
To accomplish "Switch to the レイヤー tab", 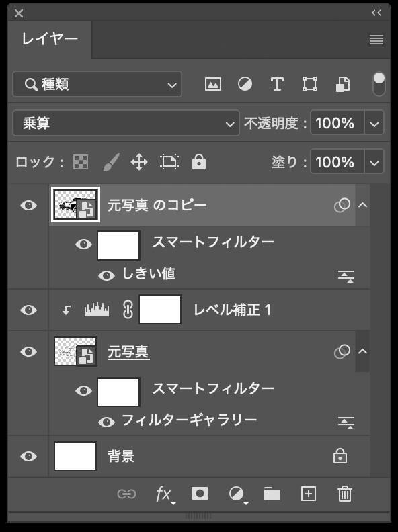I will tap(50, 39).
